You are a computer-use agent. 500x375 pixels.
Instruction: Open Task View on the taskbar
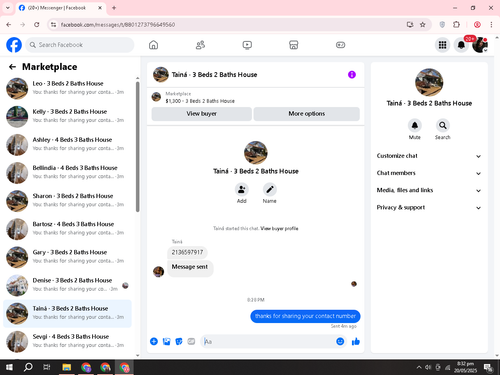(x=47, y=367)
